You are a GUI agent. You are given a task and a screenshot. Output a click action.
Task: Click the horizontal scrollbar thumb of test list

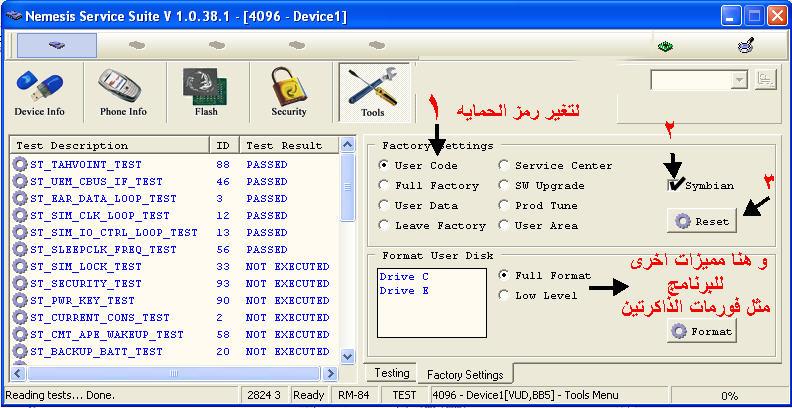[x=174, y=374]
